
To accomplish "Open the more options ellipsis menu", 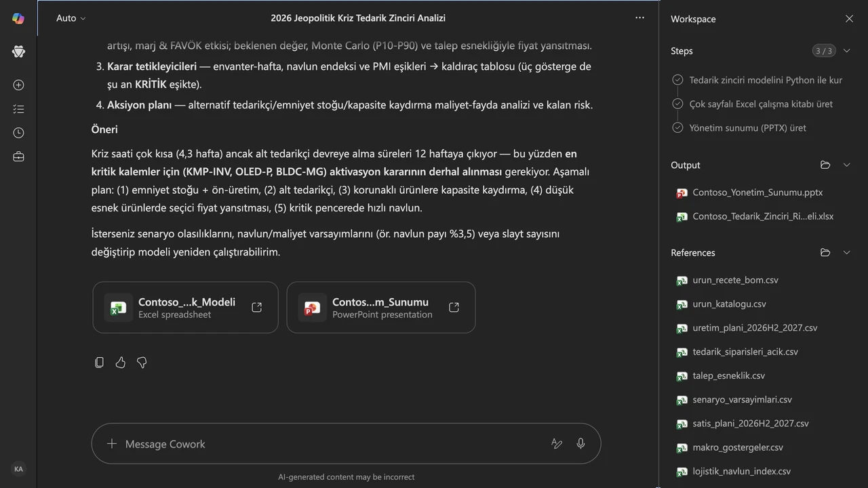I will click(639, 18).
